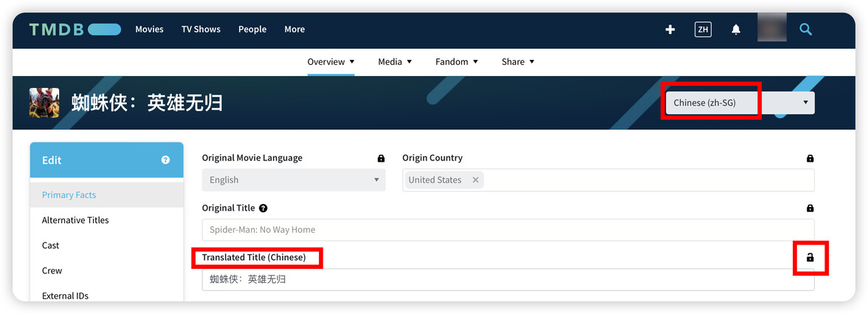Click the TMDB logo

point(75,30)
